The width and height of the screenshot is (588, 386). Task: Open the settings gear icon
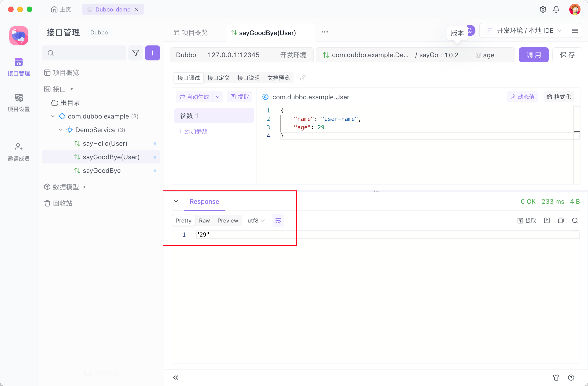[x=543, y=9]
